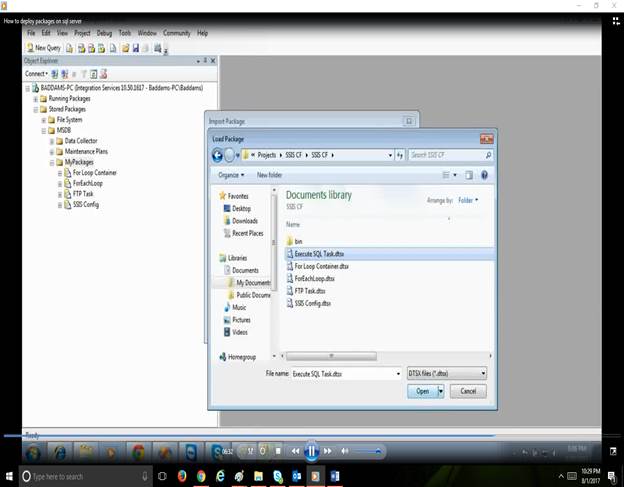The height and width of the screenshot is (487, 624).
Task: Open the Tools menu
Action: [x=125, y=33]
